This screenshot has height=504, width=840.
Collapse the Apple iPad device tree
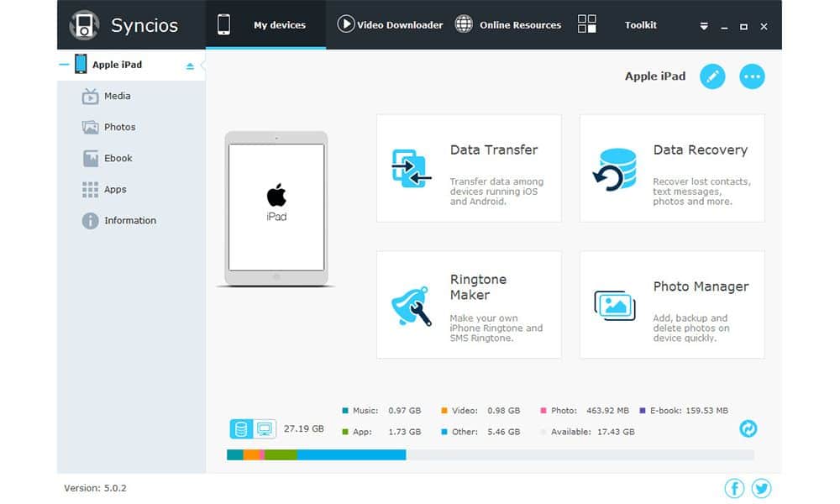[64, 65]
